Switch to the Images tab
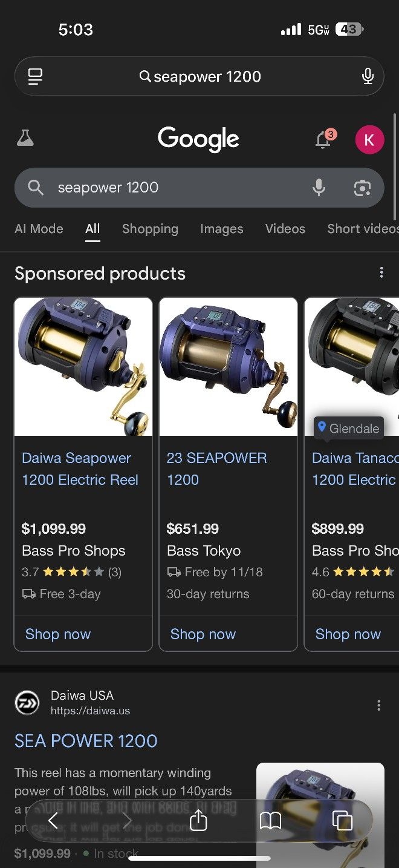 point(221,229)
